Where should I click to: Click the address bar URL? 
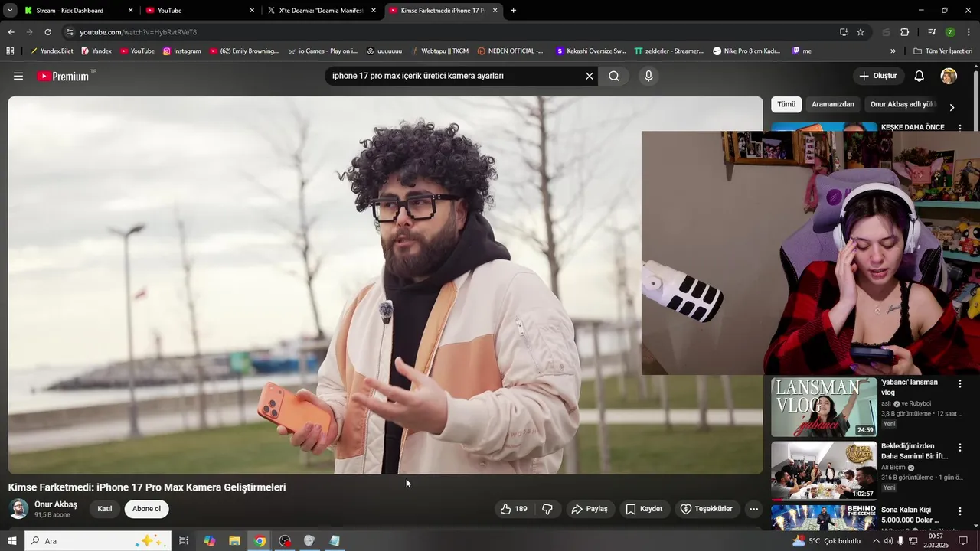point(139,32)
